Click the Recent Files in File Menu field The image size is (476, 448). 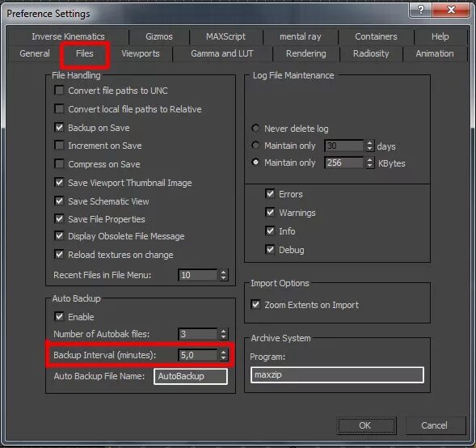[198, 275]
